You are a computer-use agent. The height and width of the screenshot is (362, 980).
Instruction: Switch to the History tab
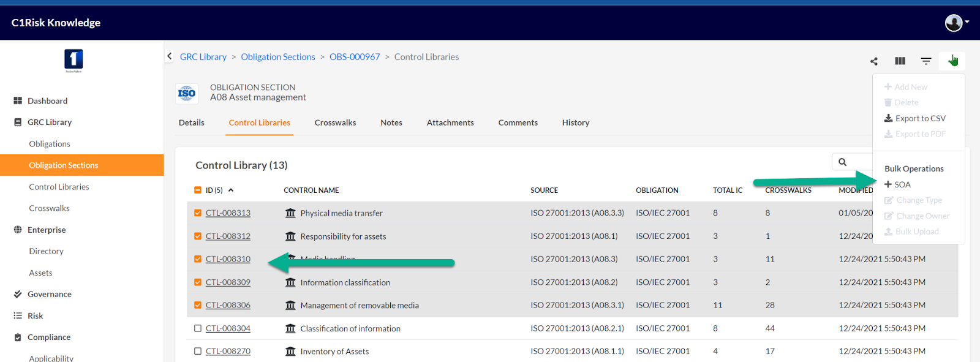(576, 123)
